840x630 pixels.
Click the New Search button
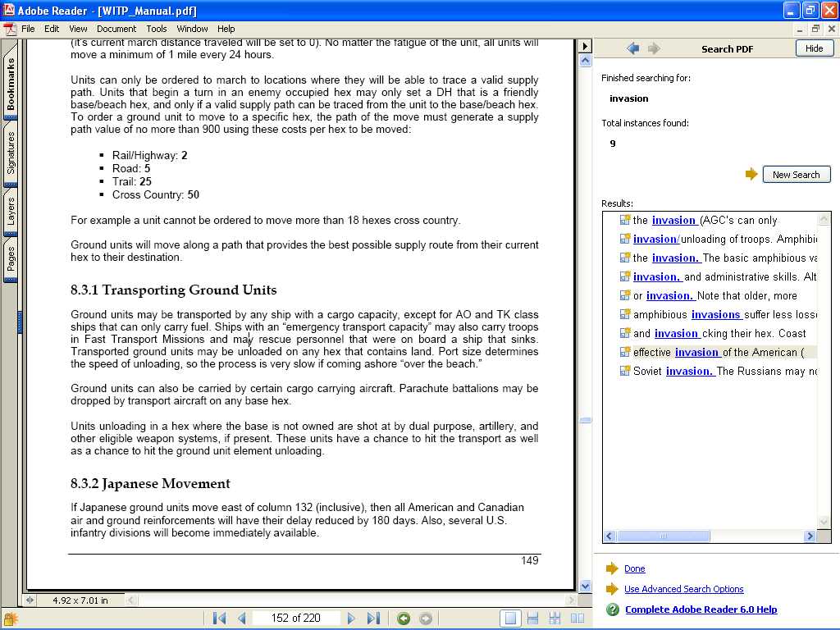(796, 175)
